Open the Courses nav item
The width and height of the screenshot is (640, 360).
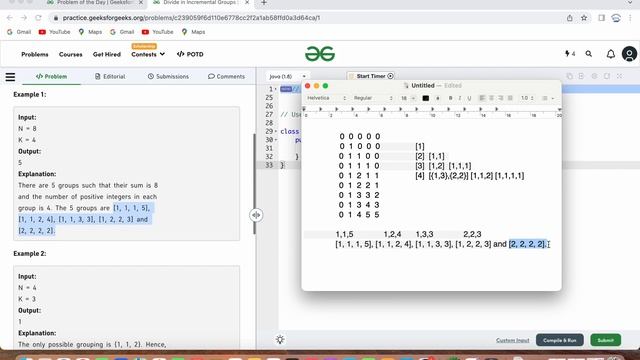71,54
